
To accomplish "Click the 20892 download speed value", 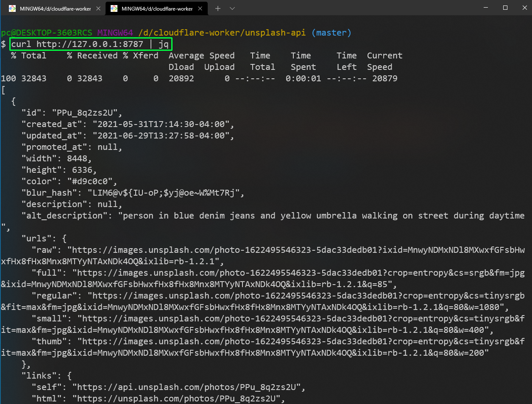I will 181,78.
